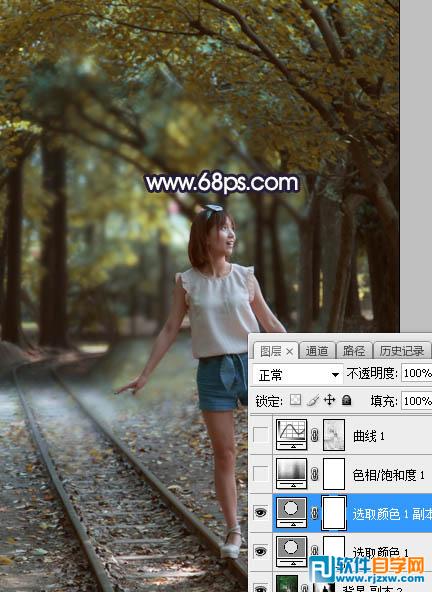
Task: Select the Hue/Saturation adjustment icon on 色相/饱和度 1
Action: (292, 473)
